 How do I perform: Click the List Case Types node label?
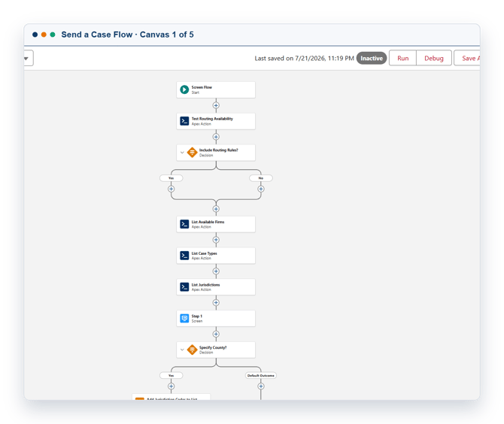(204, 253)
